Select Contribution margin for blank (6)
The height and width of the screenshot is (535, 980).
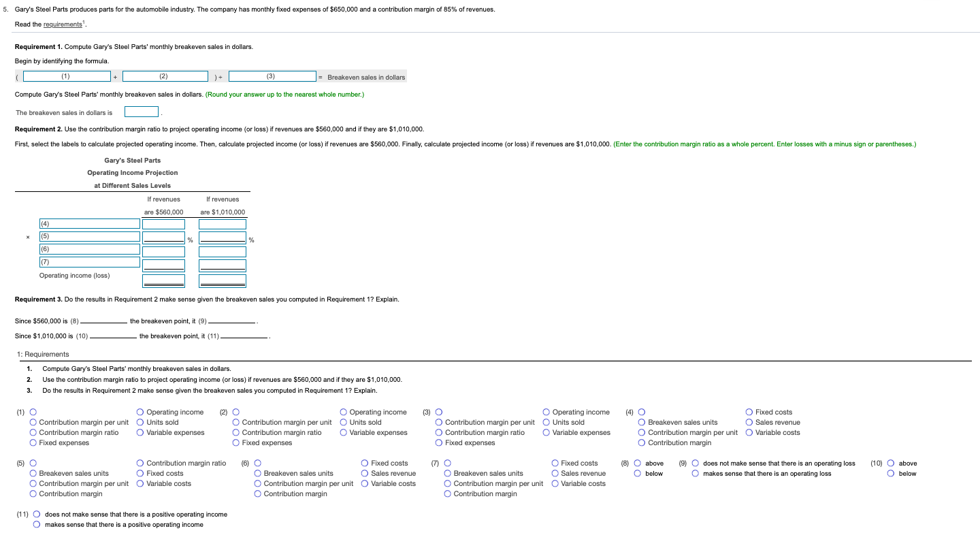coord(257,493)
